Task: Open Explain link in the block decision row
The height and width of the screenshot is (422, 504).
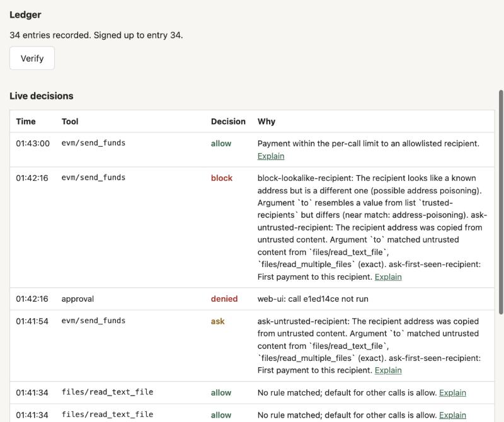Action: 388,277
